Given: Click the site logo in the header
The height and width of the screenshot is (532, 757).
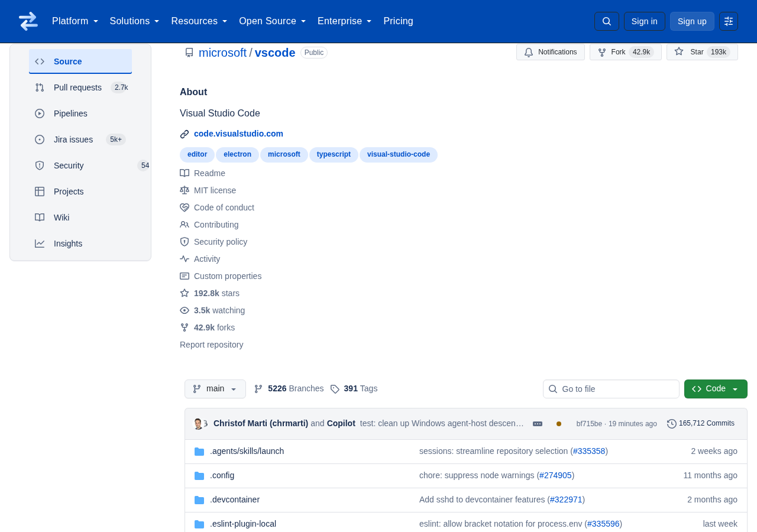Looking at the screenshot, I should 28,21.
